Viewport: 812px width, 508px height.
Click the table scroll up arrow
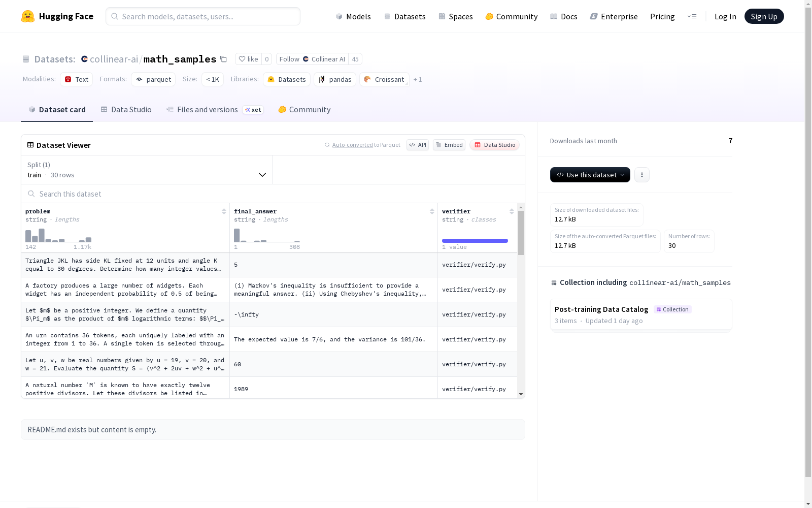[521, 207]
